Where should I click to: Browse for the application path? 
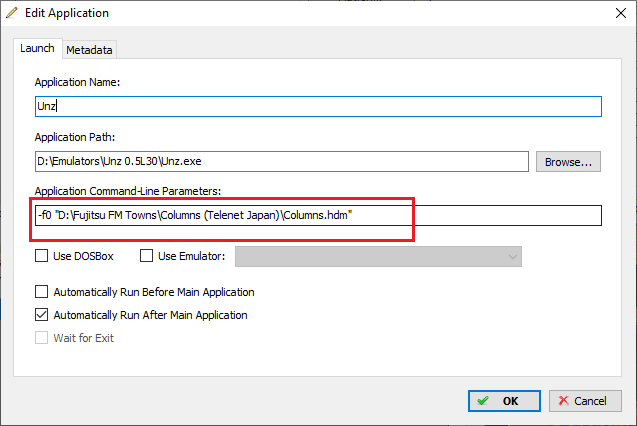pos(568,162)
